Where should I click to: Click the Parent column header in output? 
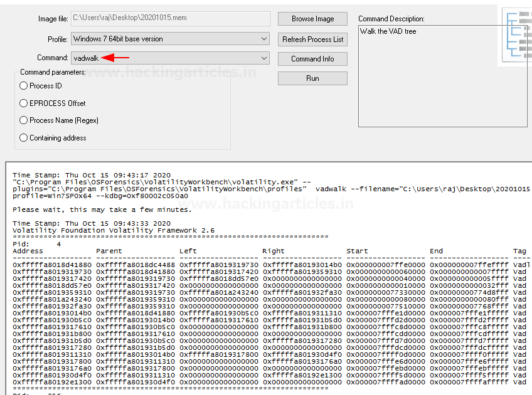tap(110, 251)
